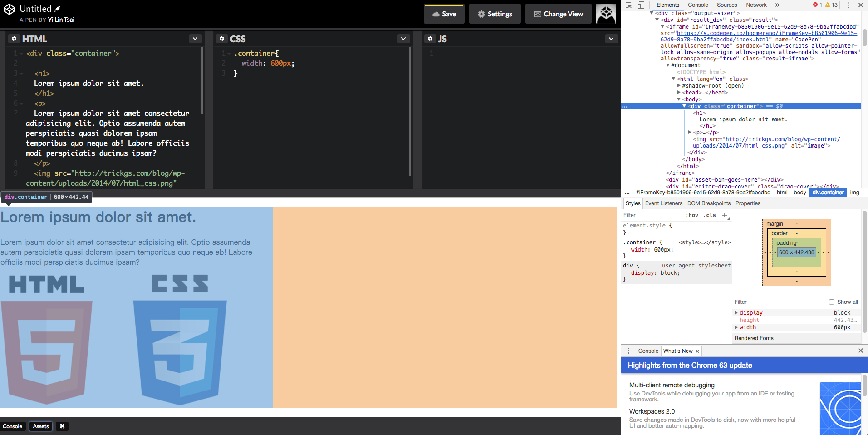This screenshot has width=868, height=435.
Task: Close the DevTools bottom drawer
Action: (x=860, y=351)
